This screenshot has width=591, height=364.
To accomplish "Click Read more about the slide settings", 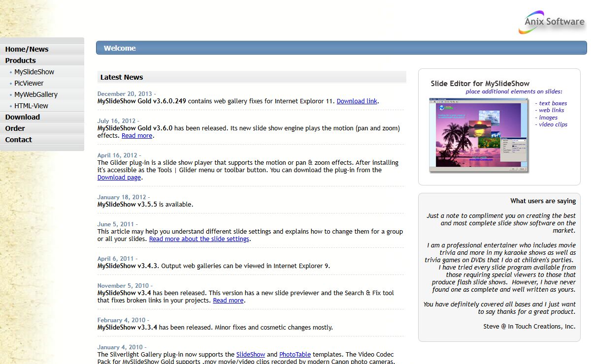I will coord(199,239).
